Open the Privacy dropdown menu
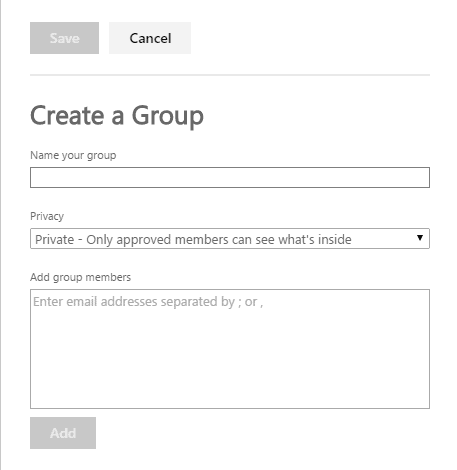The image size is (457, 470). 230,239
